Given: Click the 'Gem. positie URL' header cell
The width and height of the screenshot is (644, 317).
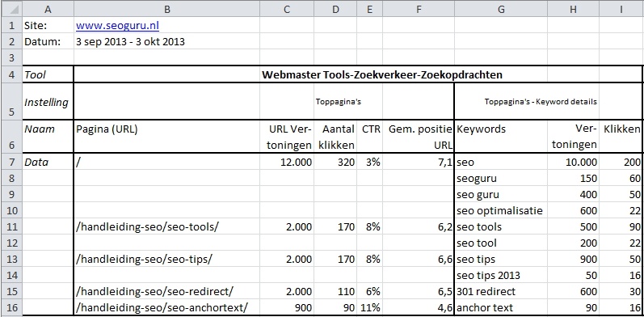Looking at the screenshot, I should tap(418, 137).
